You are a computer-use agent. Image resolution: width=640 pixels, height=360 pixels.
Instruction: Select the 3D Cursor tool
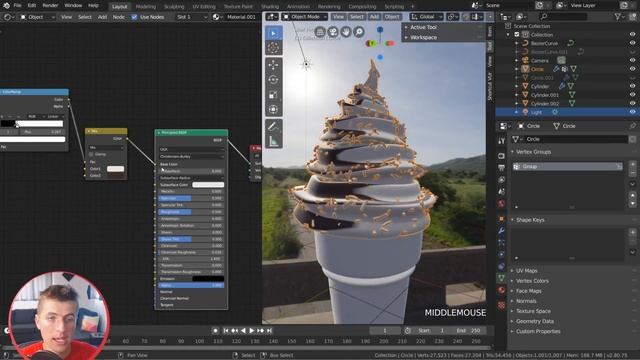tap(274, 48)
